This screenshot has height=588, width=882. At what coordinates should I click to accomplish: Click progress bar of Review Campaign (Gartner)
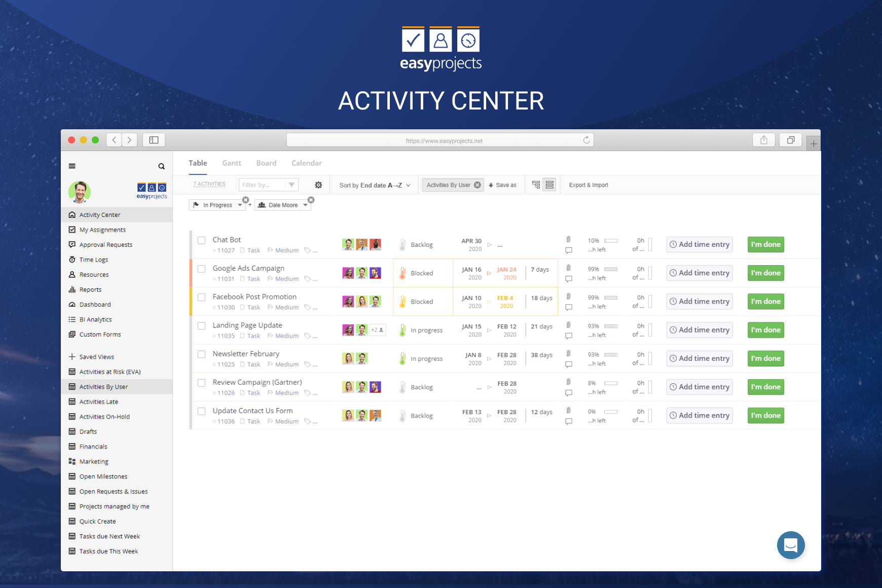coord(611,383)
